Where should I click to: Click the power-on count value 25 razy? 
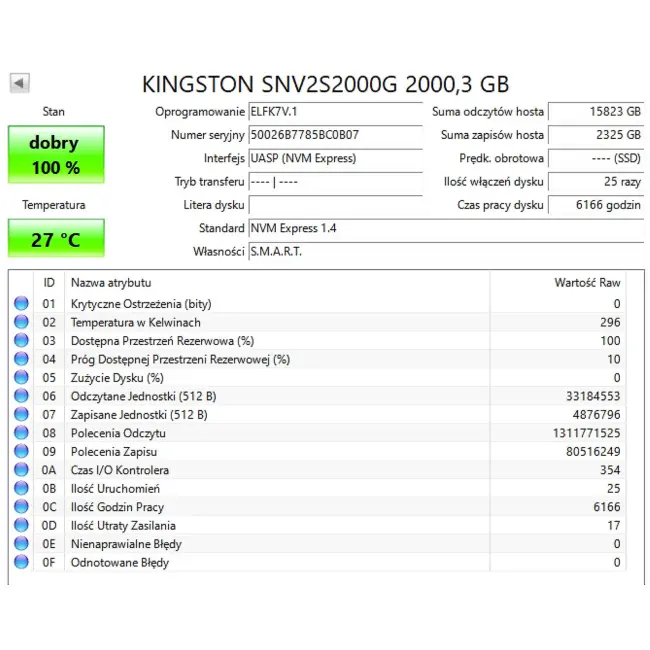(596, 182)
